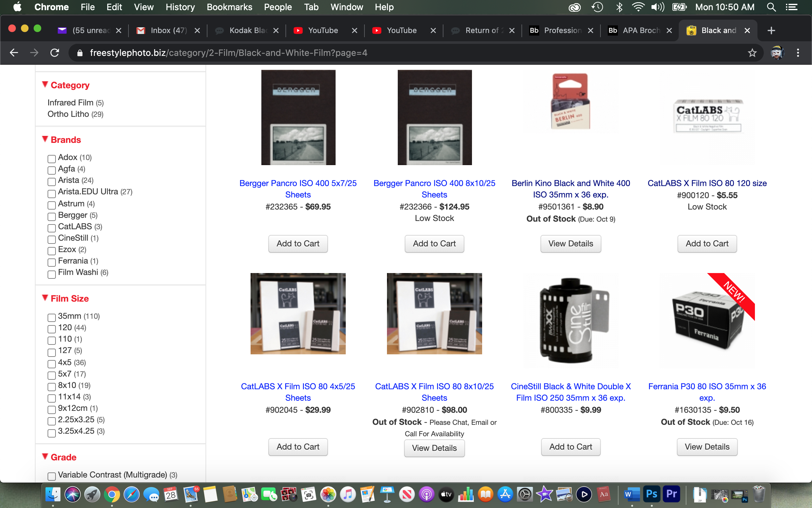Collapse the Film Size filter section
Screen dimensions: 812x508
click(x=65, y=298)
